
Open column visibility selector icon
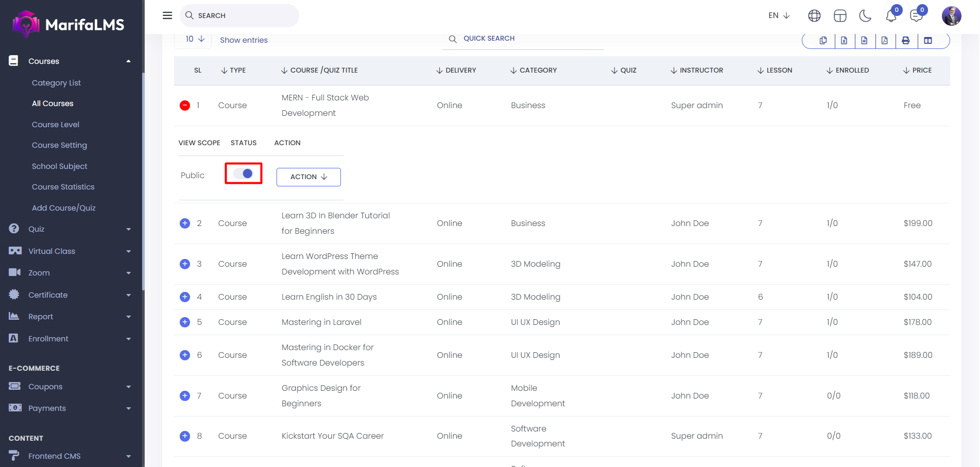click(928, 41)
